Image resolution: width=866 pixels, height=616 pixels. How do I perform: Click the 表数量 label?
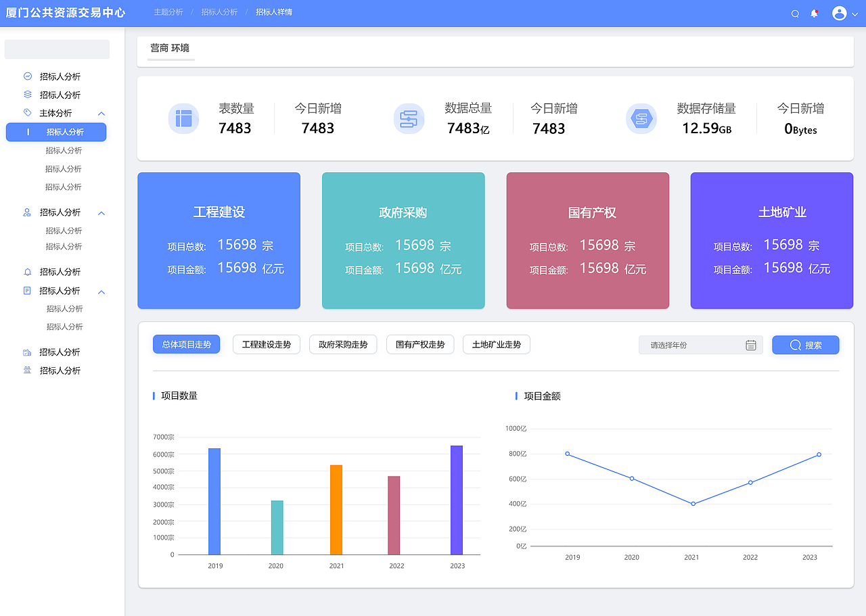click(236, 108)
